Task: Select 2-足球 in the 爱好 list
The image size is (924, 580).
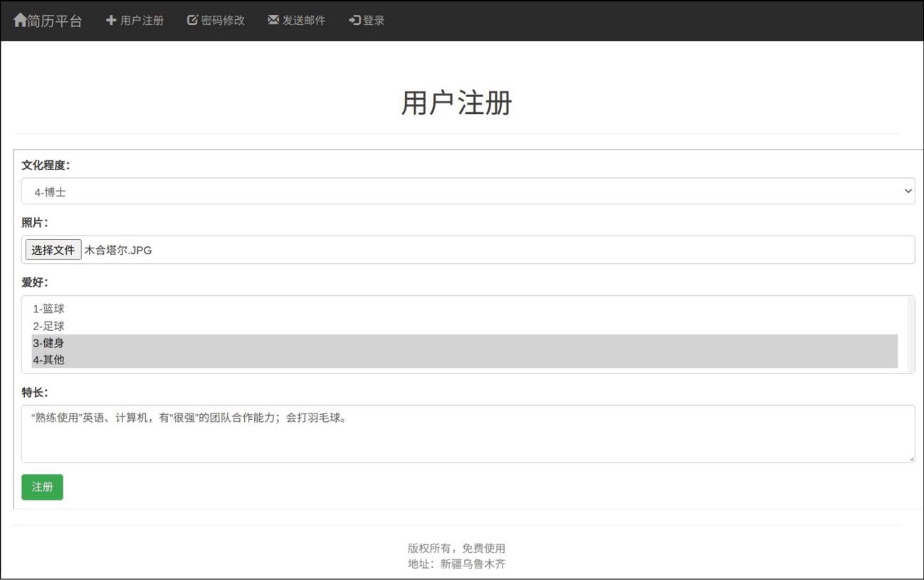Action: [48, 326]
